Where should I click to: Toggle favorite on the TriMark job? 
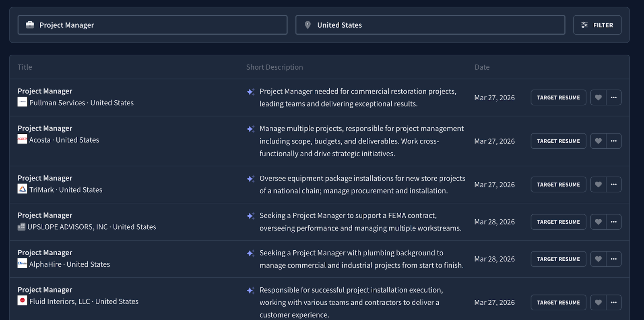(x=598, y=185)
